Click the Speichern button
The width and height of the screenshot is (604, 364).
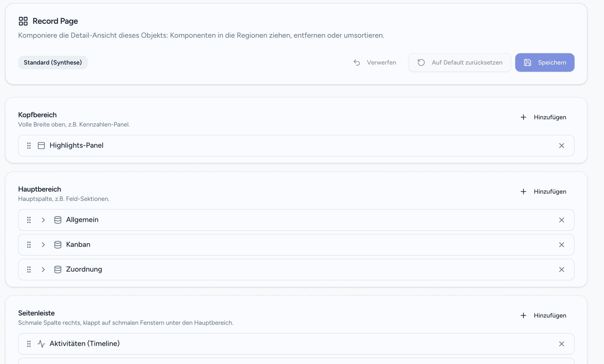[x=545, y=63]
